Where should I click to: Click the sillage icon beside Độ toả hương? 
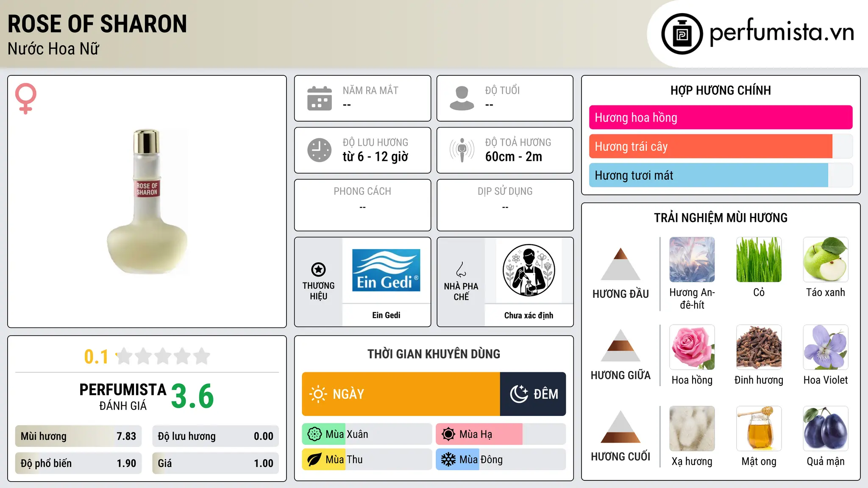(x=462, y=150)
